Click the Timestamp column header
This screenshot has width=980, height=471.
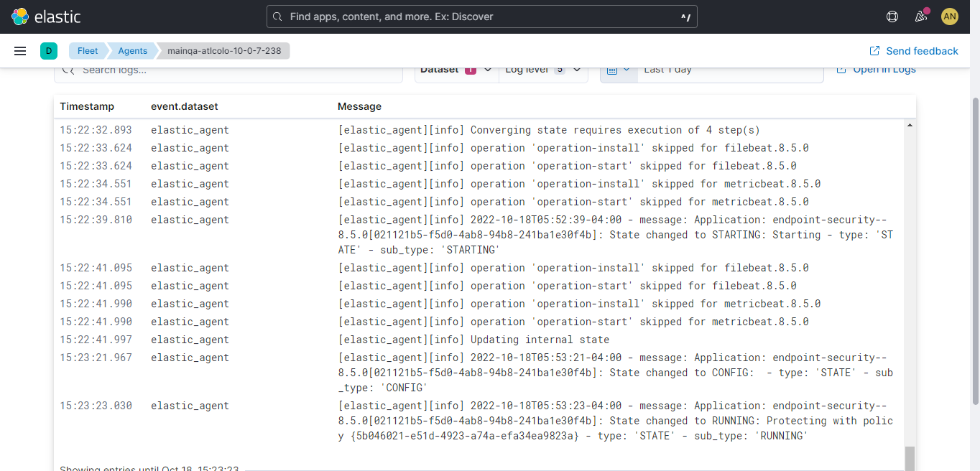tap(87, 106)
